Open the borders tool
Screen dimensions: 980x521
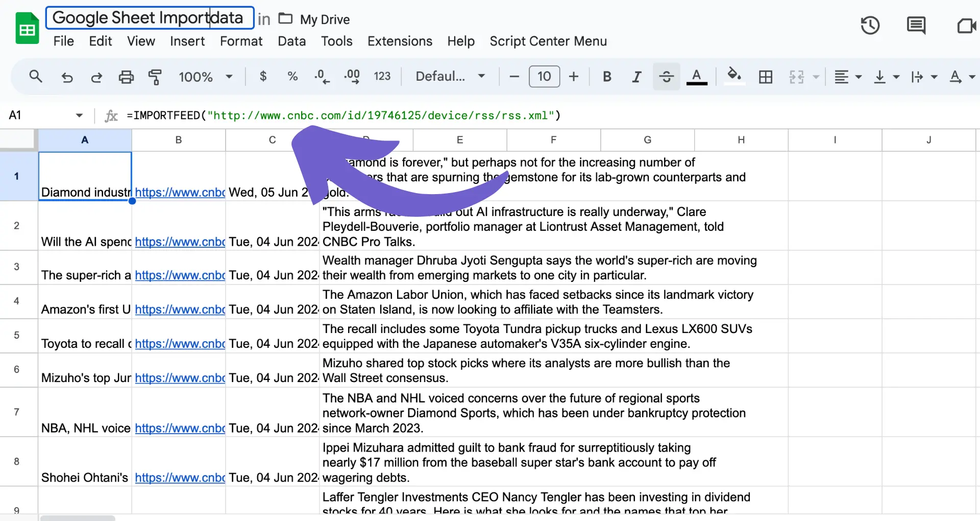pos(766,77)
